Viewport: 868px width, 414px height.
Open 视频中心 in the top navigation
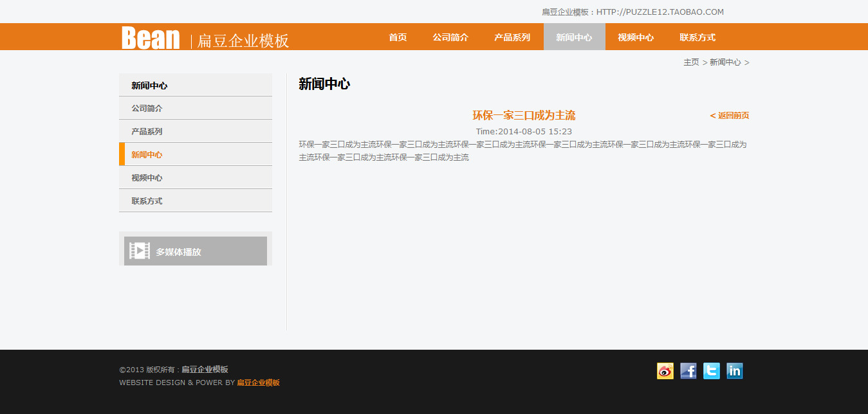[x=636, y=37]
